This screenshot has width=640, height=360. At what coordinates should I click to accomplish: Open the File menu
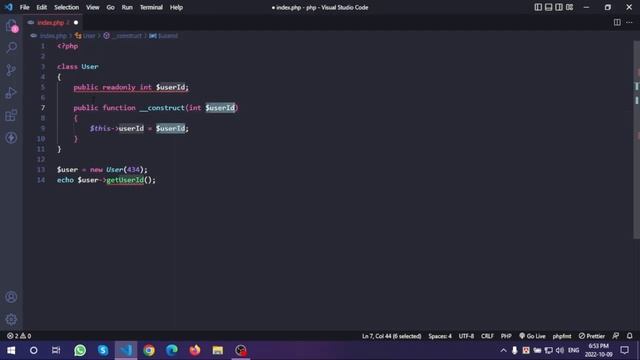tap(24, 7)
